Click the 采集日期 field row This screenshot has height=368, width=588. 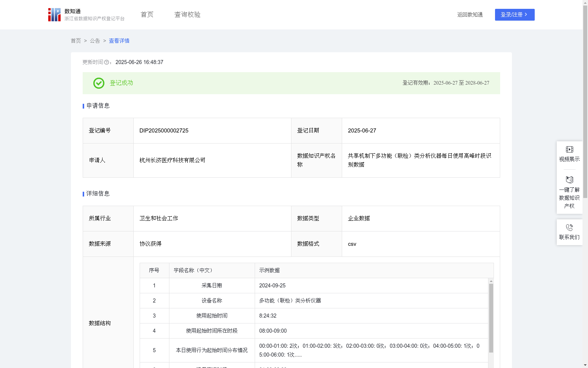coord(314,286)
